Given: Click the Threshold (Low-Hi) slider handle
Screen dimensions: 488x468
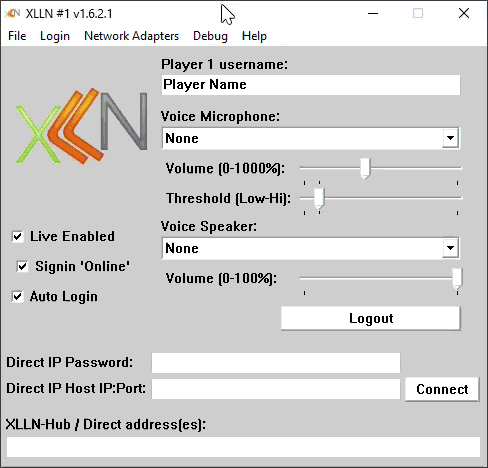Looking at the screenshot, I should pos(319,198).
